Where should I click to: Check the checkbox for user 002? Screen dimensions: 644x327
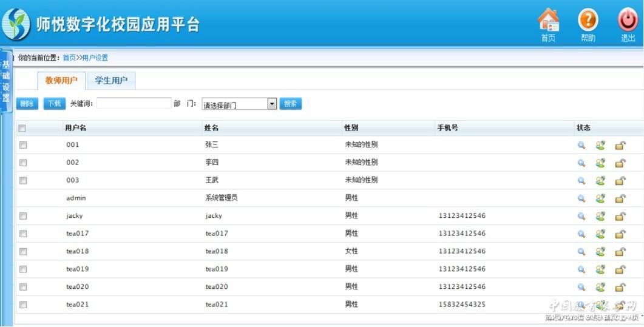23,163
